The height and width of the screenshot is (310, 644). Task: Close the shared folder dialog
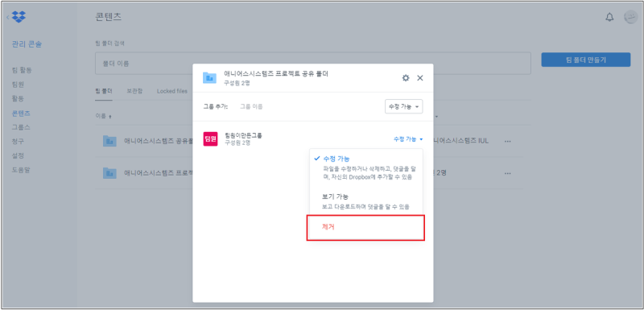point(419,78)
